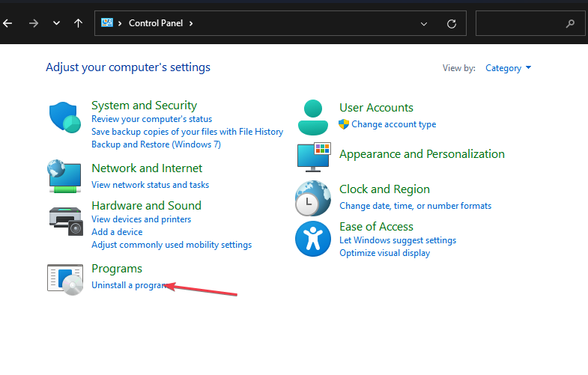Image resolution: width=588 pixels, height=375 pixels.
Task: Open Backup and Restore (Windows 7)
Action: [x=156, y=144]
